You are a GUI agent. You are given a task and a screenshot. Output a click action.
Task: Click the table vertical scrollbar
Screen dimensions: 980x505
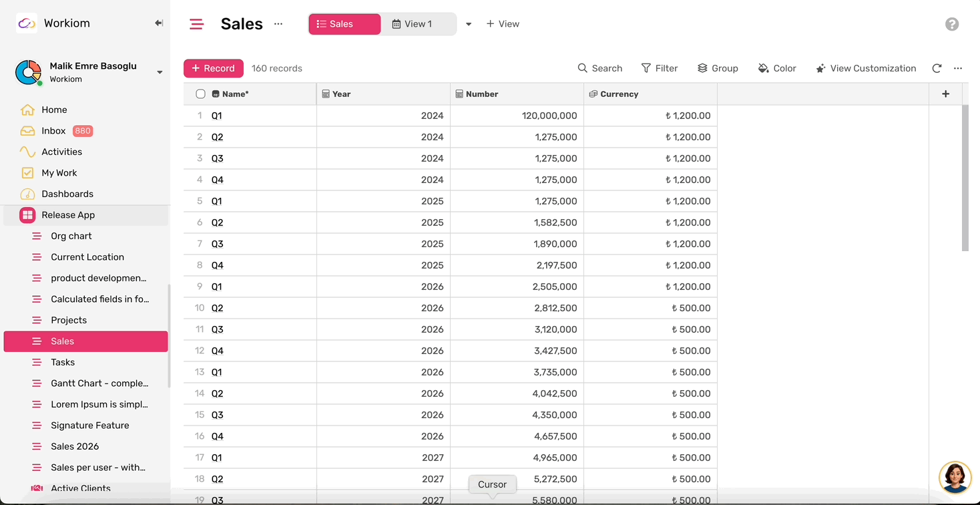tap(965, 178)
